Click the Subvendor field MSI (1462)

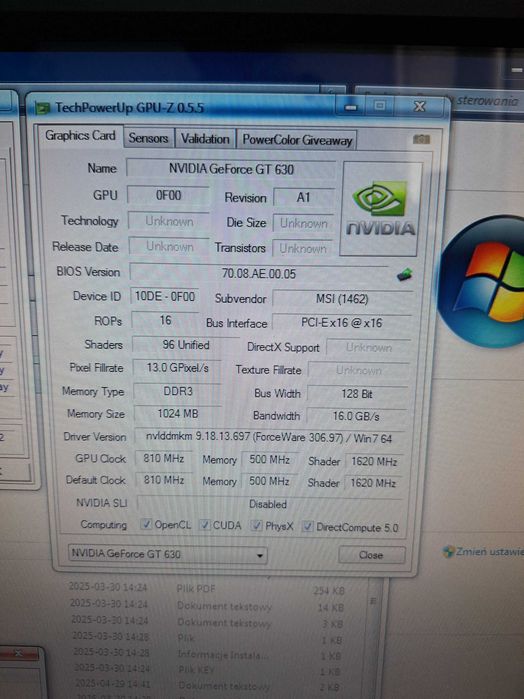[342, 299]
